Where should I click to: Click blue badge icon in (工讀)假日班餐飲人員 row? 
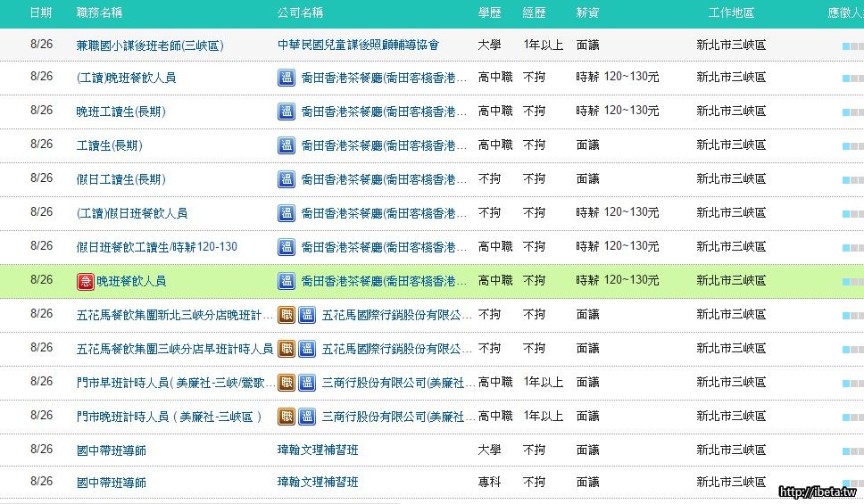click(287, 213)
